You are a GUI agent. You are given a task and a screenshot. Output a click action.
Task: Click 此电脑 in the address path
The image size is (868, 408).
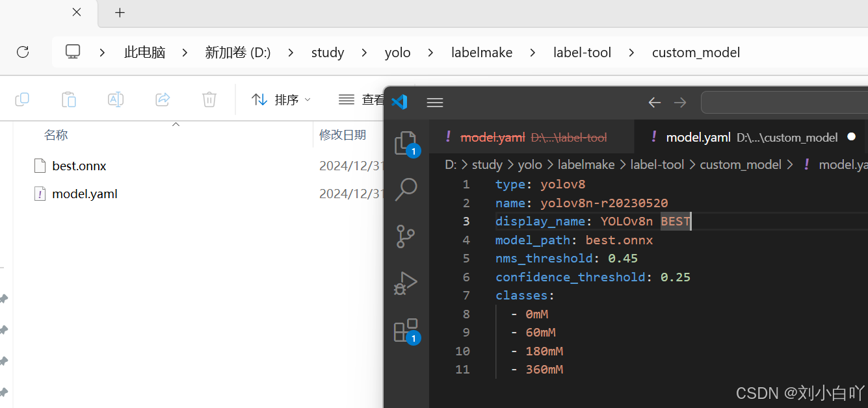(145, 53)
